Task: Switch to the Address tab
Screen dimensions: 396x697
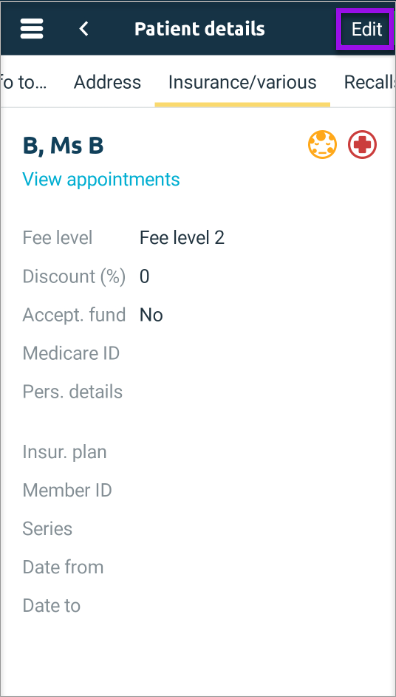Action: pos(107,82)
